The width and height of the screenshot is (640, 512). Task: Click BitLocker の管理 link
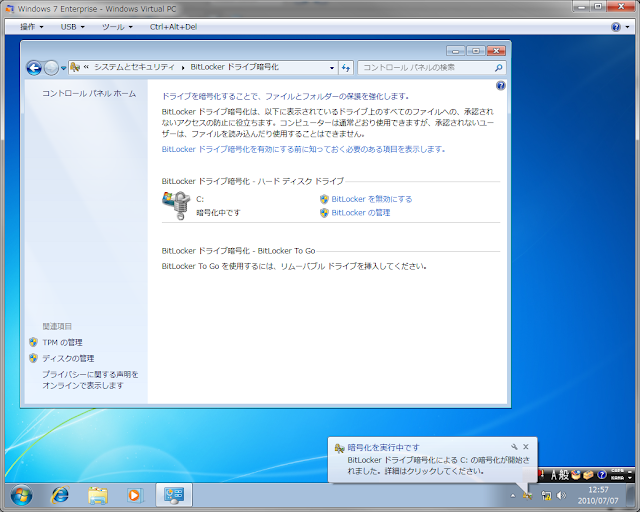point(361,213)
